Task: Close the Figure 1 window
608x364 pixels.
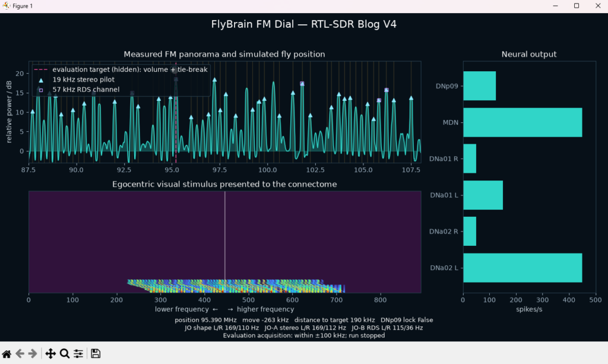Action: tap(598, 6)
